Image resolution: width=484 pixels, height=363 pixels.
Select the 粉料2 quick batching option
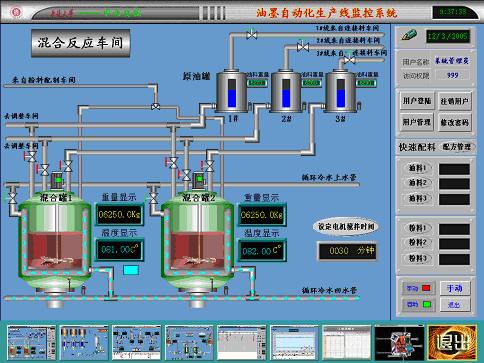(x=417, y=243)
